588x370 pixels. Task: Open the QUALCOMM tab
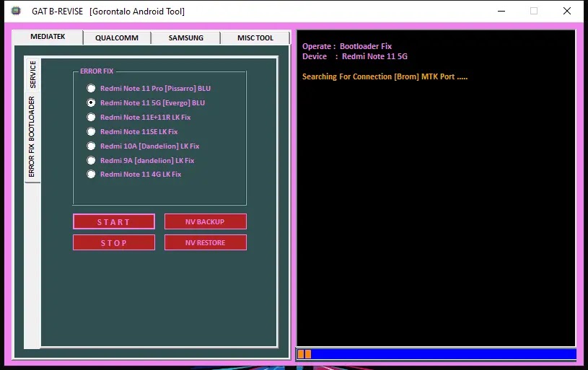tap(117, 38)
